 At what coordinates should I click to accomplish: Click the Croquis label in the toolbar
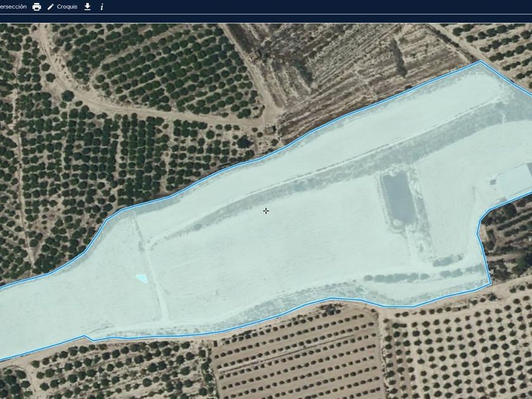tap(67, 7)
